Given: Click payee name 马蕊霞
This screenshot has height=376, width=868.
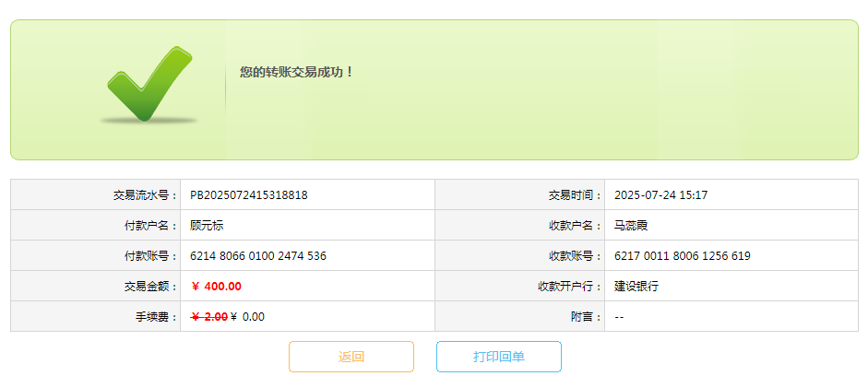Looking at the screenshot, I should pos(632,226).
